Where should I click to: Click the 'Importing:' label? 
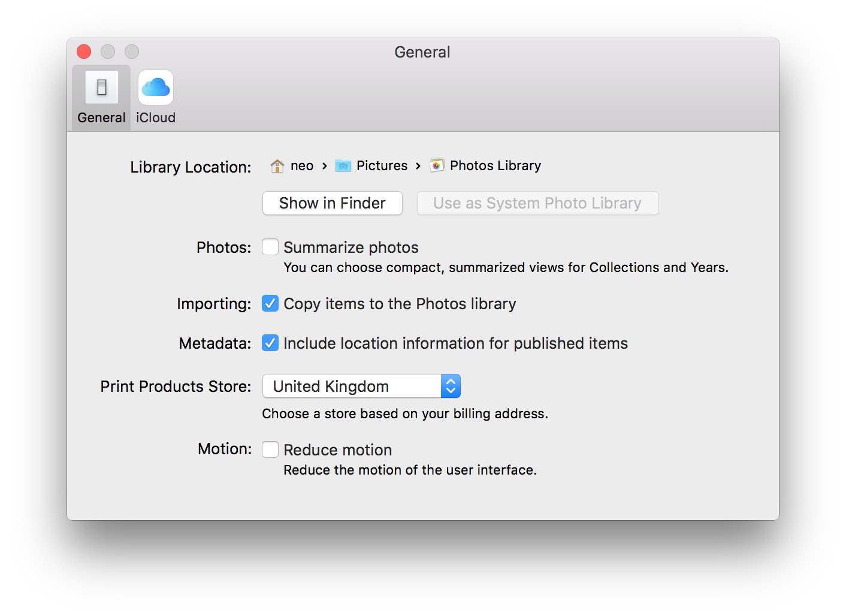point(214,304)
